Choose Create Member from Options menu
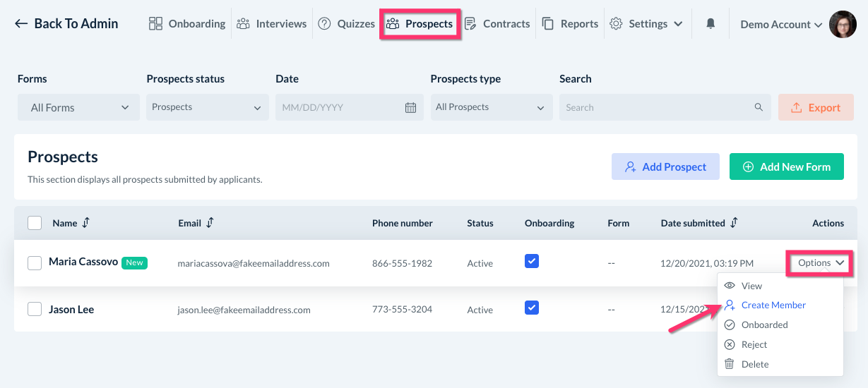This screenshot has height=388, width=868. (x=773, y=305)
